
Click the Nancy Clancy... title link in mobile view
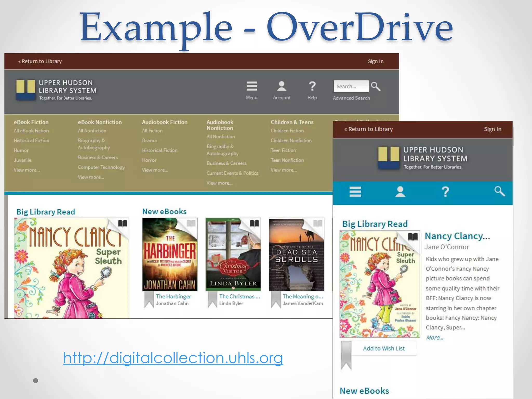pyautogui.click(x=457, y=236)
